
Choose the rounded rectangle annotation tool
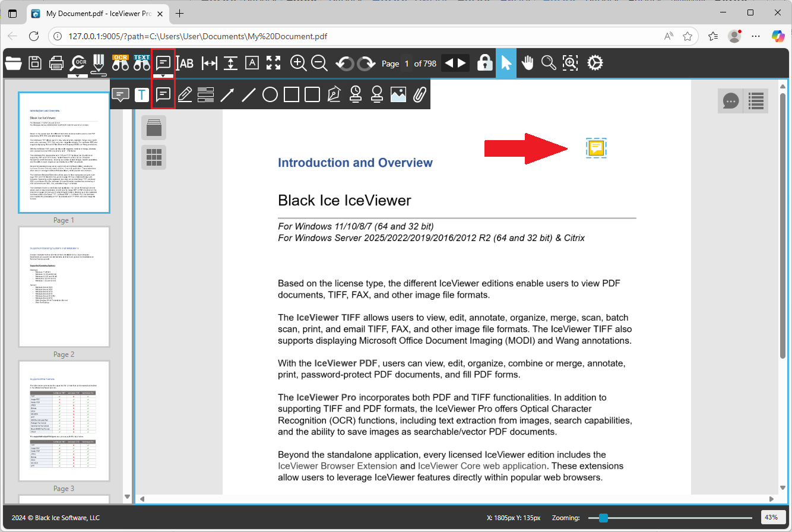(x=313, y=94)
